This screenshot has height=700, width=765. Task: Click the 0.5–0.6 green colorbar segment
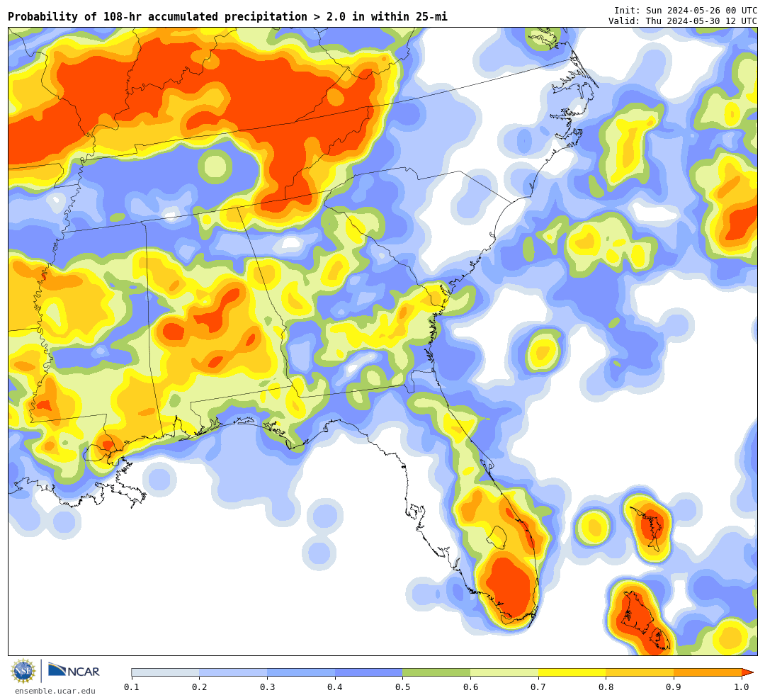(436, 672)
